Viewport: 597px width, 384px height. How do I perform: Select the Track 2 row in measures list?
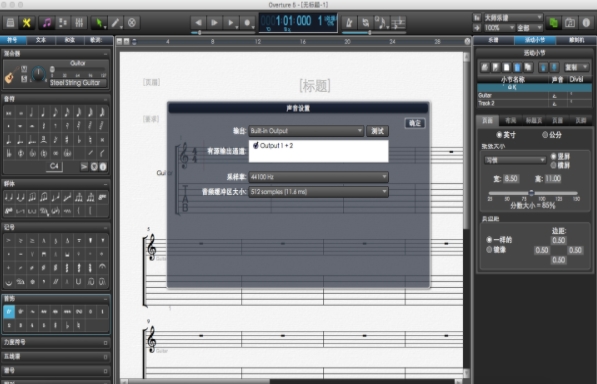[535, 104]
